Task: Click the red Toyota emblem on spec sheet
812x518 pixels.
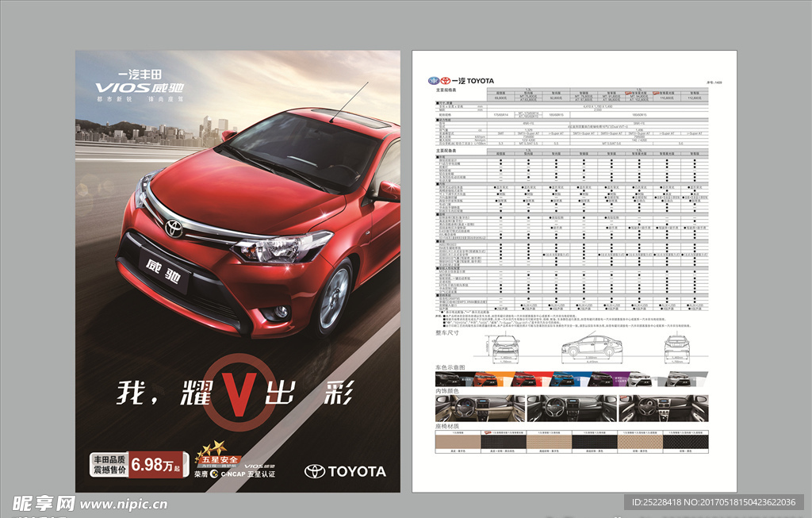Action: pos(446,81)
